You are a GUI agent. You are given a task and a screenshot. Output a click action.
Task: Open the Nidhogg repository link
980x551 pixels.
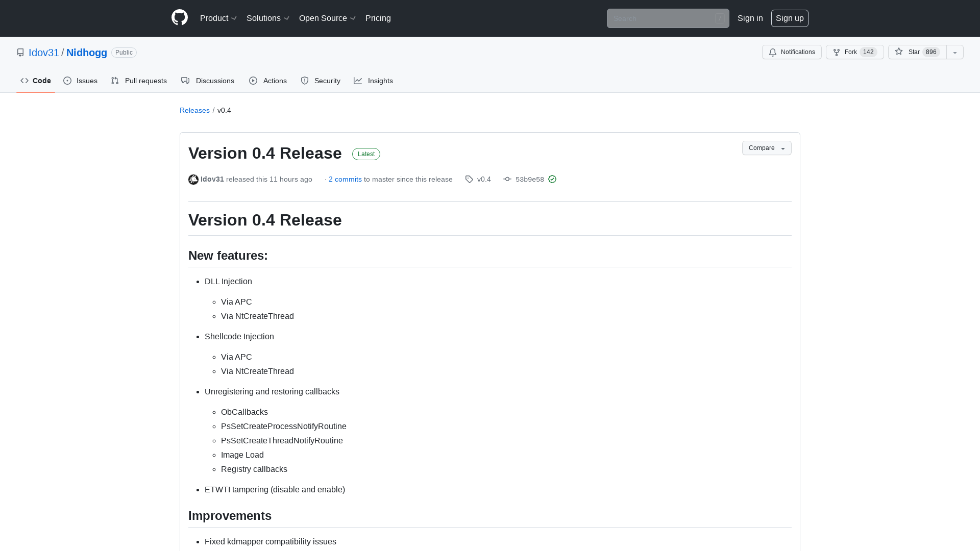coord(87,53)
